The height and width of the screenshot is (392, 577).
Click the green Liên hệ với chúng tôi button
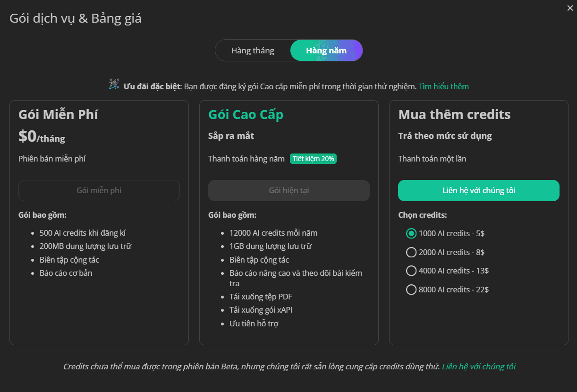click(479, 191)
